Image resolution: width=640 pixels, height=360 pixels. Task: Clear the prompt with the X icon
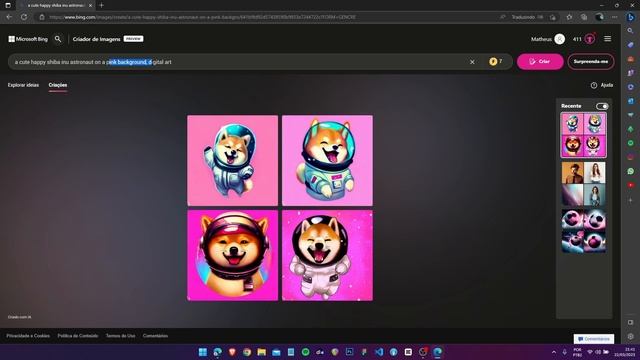point(472,62)
